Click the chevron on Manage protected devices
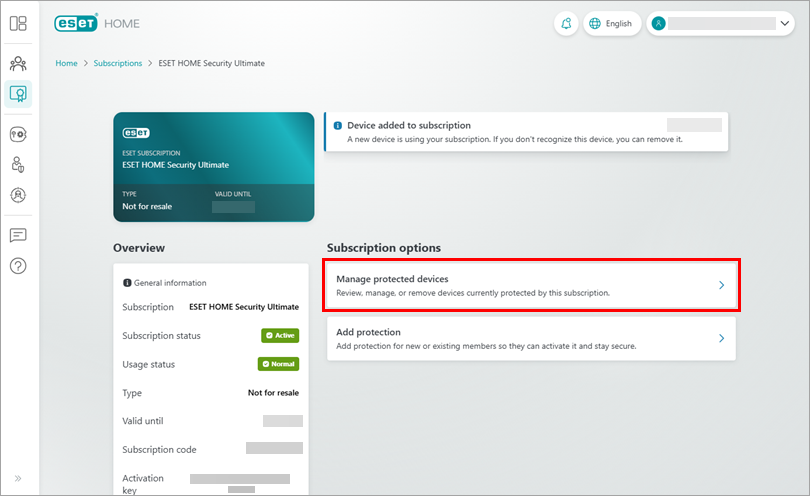 coord(722,285)
